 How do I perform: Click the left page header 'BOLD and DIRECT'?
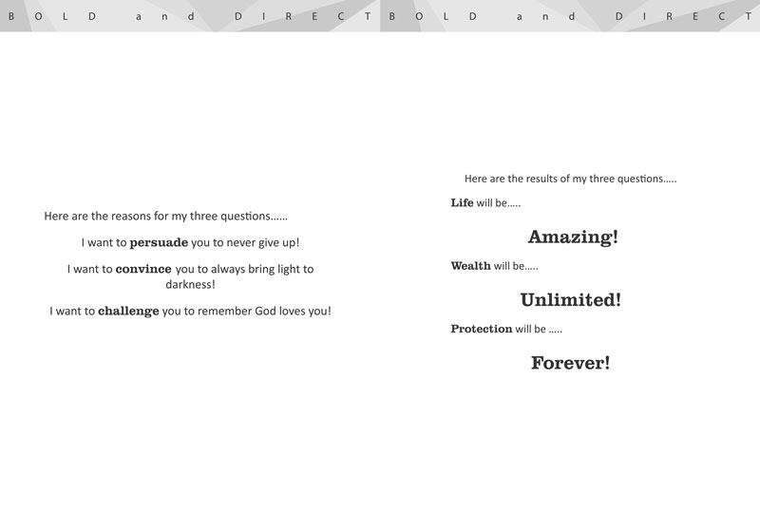(189, 16)
